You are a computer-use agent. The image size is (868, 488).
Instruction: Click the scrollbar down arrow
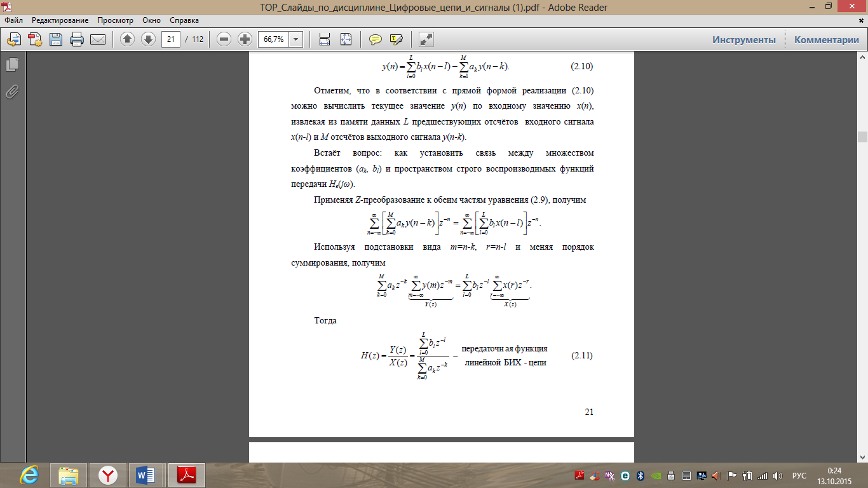tap(862, 457)
